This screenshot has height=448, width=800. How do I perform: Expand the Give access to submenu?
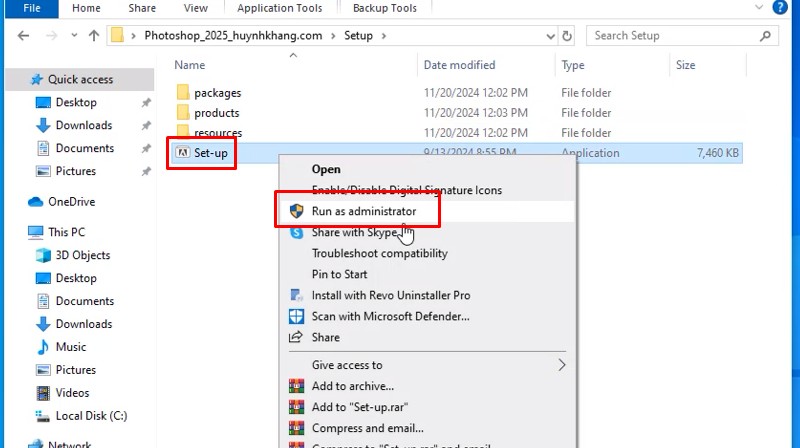[x=562, y=365]
